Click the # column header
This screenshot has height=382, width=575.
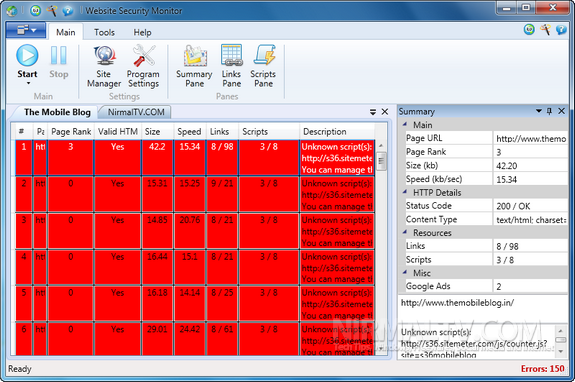pos(23,132)
